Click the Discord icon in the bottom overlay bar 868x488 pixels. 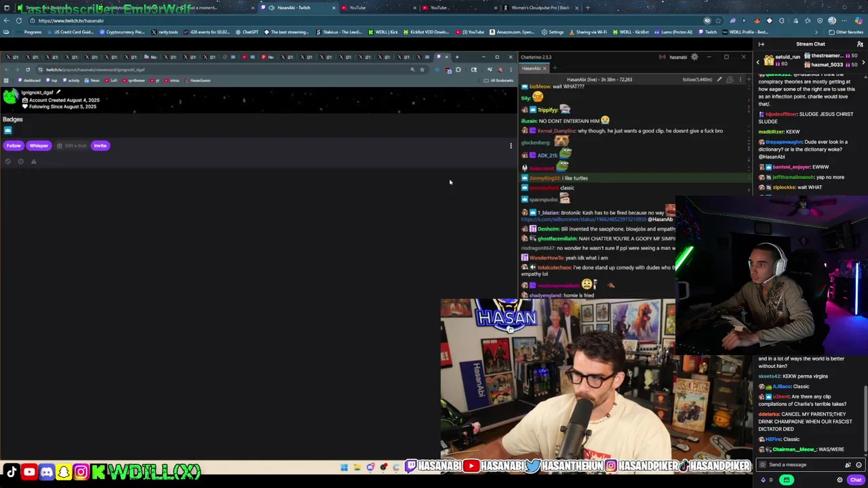click(46, 472)
